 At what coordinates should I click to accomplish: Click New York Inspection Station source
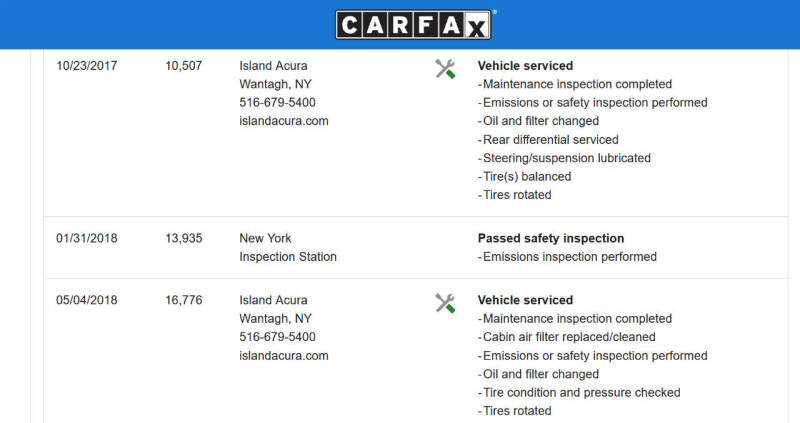[x=288, y=247]
